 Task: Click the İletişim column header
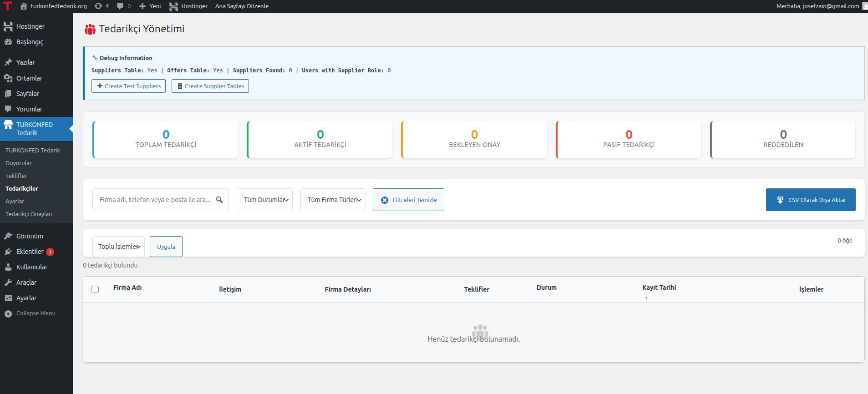coord(230,289)
